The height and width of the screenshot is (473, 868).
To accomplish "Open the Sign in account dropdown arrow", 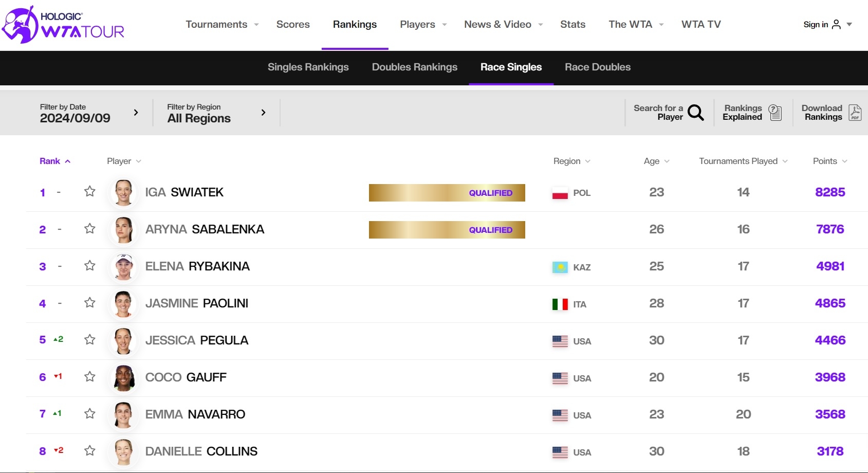I will tap(849, 24).
